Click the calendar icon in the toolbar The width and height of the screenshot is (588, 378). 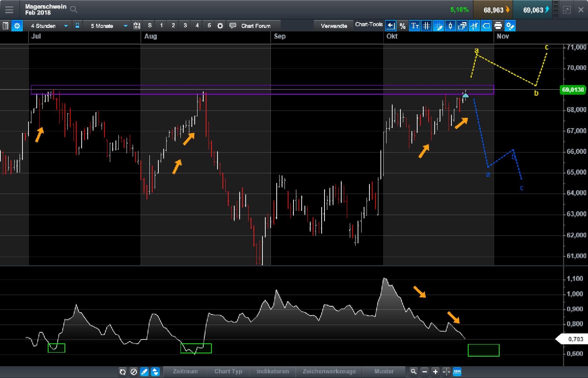(x=137, y=26)
